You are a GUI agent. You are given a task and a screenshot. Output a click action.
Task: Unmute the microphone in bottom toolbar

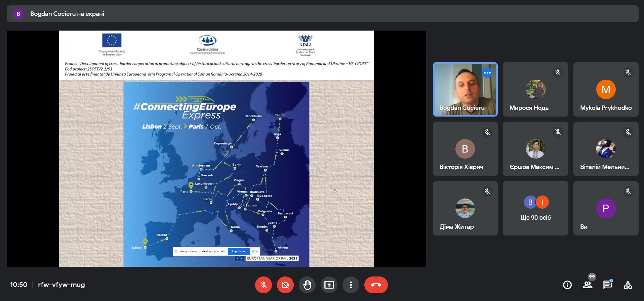pyautogui.click(x=264, y=285)
